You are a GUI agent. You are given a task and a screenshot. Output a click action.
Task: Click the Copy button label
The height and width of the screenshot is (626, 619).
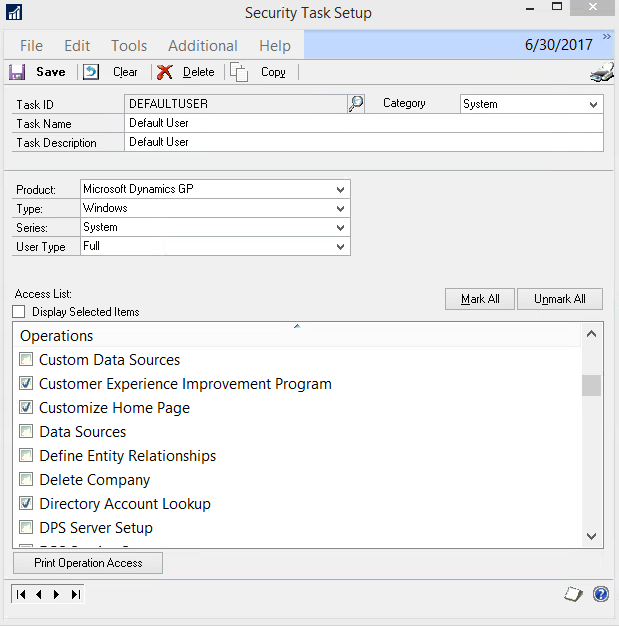tap(273, 72)
